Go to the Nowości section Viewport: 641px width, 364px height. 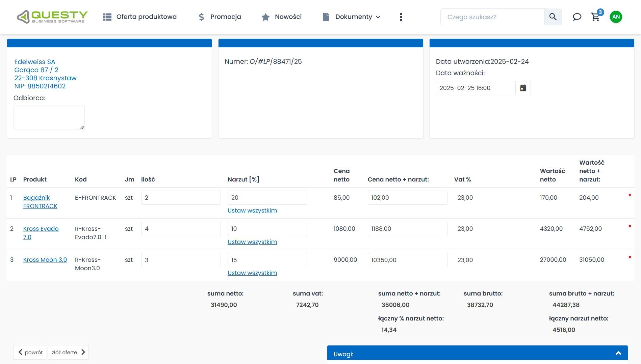(x=282, y=17)
